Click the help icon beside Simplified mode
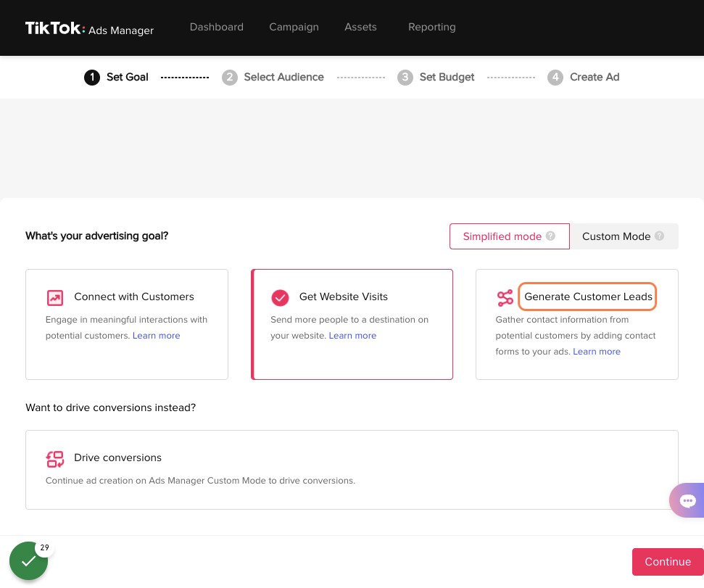The image size is (704, 588). pos(550,236)
